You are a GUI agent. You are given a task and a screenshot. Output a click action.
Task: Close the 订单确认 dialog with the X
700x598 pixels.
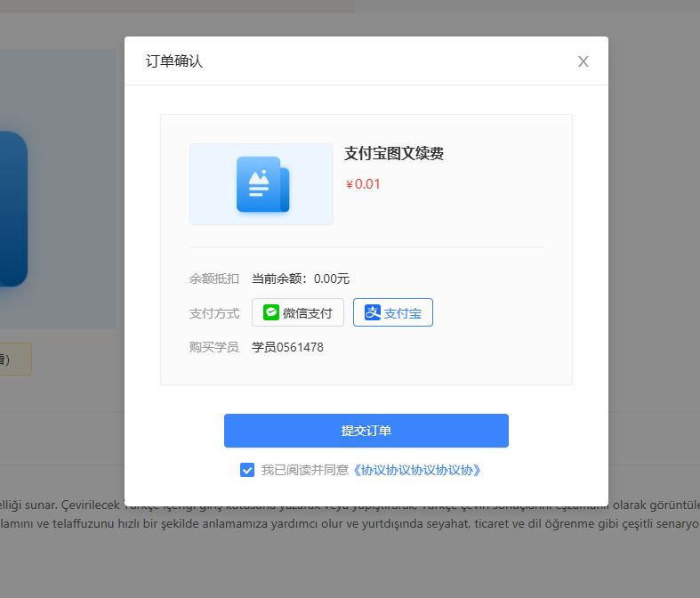click(583, 61)
